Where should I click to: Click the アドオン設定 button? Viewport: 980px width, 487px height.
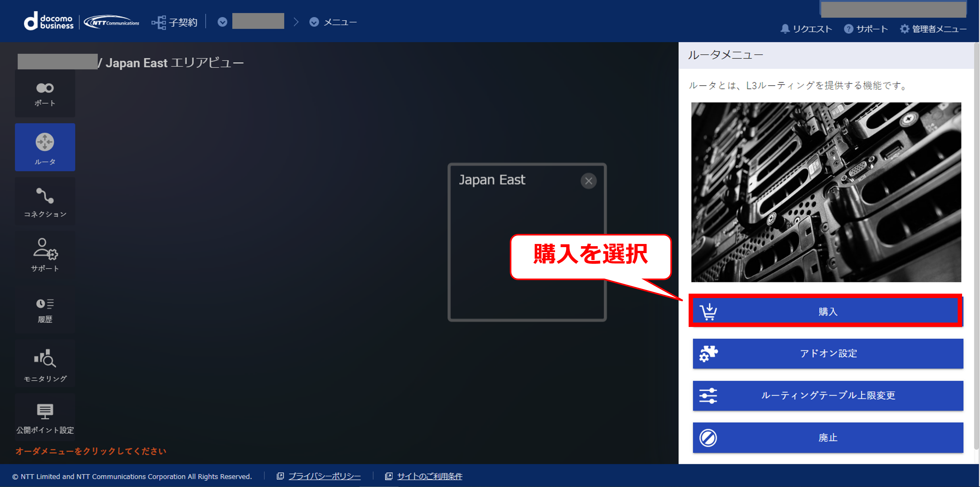coord(828,353)
